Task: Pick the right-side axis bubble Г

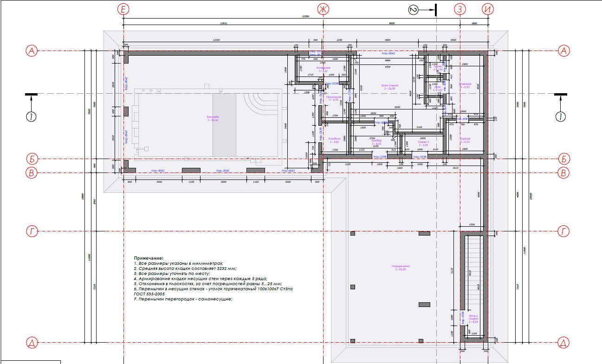Action: tap(563, 231)
